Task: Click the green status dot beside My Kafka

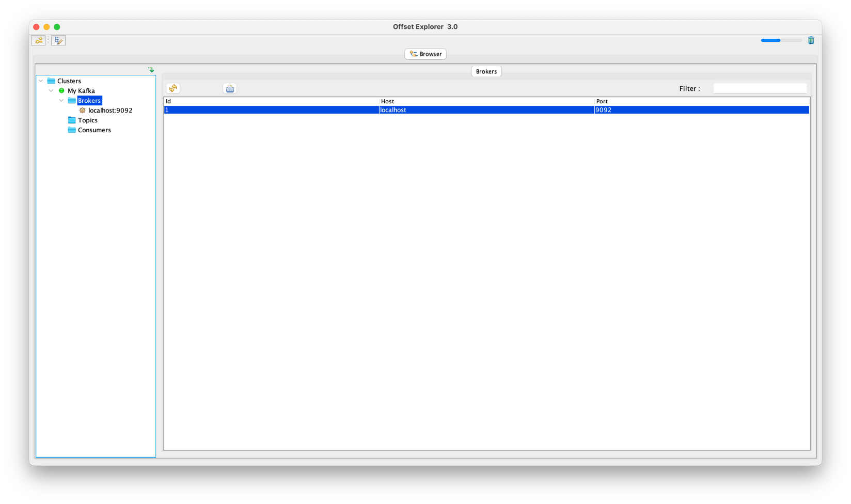Action: (x=61, y=91)
